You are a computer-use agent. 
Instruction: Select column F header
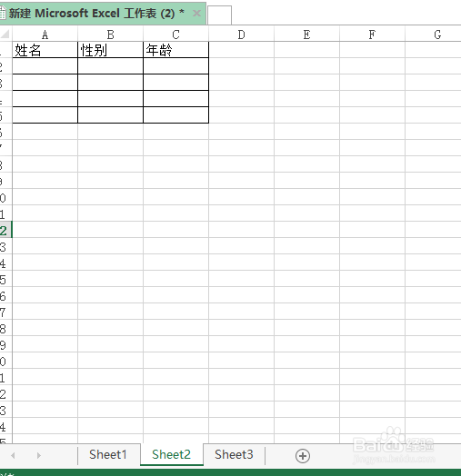click(x=372, y=35)
